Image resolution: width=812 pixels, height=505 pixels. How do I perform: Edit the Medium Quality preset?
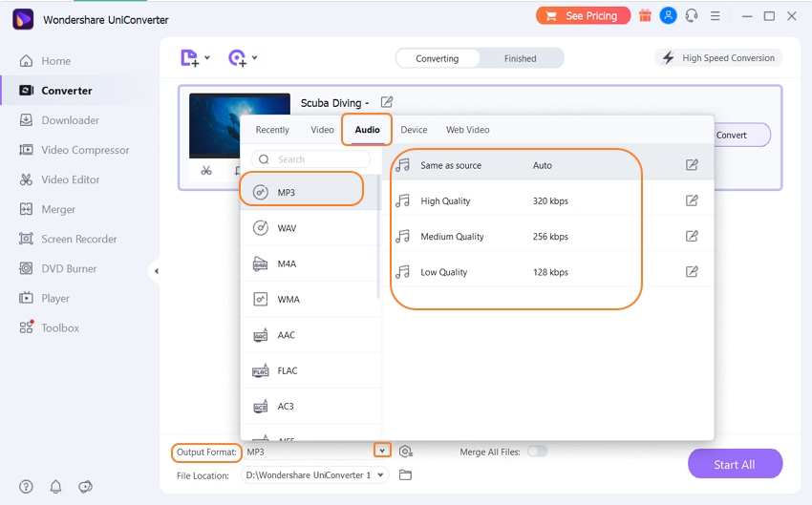coord(692,237)
